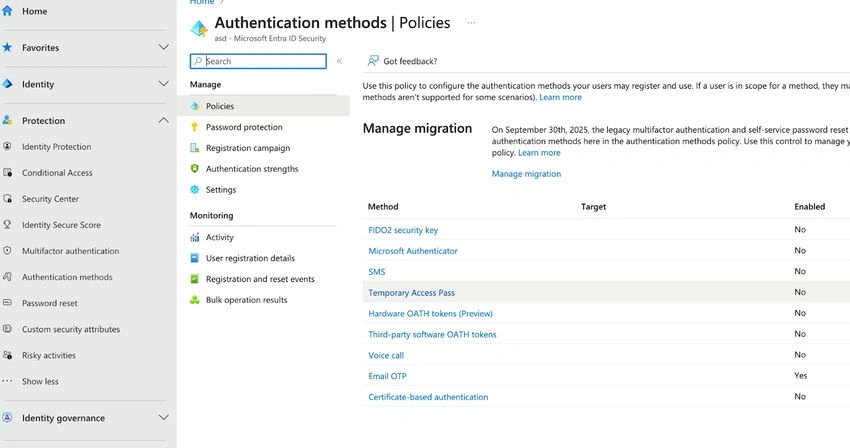Click Got feedback? text
This screenshot has height=448, width=850.
(410, 61)
